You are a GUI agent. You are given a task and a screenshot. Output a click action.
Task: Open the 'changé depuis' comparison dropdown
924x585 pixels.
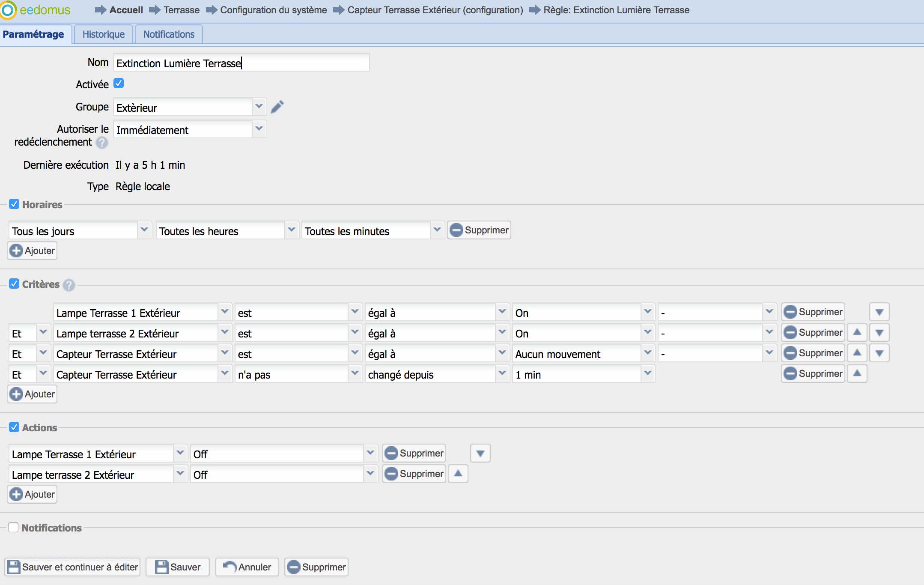[x=502, y=374]
